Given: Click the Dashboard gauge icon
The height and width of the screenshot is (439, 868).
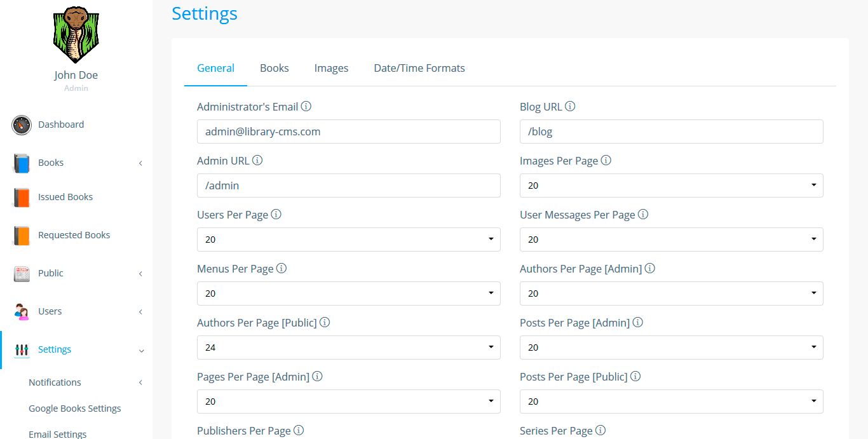Looking at the screenshot, I should (x=22, y=125).
